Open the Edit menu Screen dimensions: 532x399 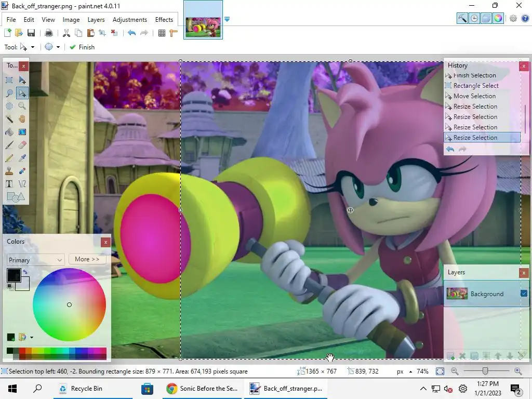click(x=29, y=20)
